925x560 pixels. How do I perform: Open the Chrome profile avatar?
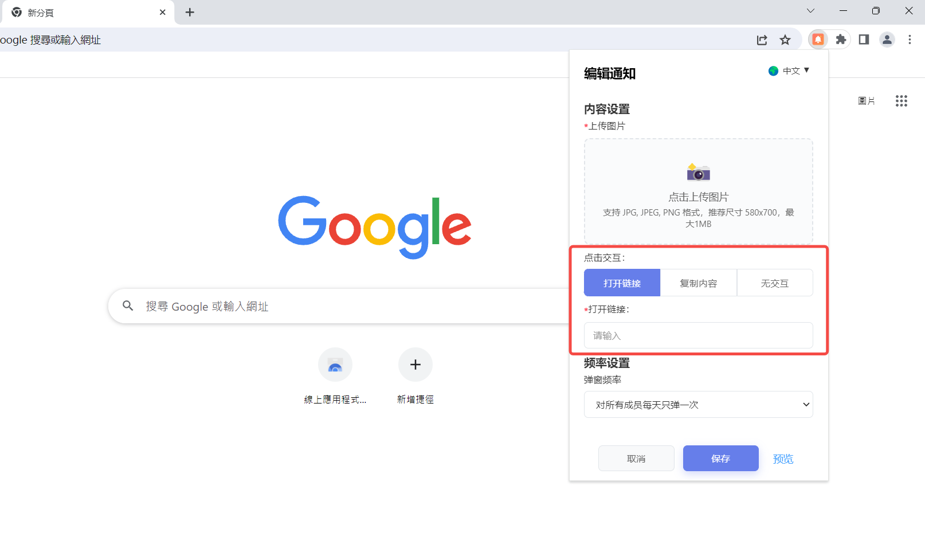click(x=887, y=40)
